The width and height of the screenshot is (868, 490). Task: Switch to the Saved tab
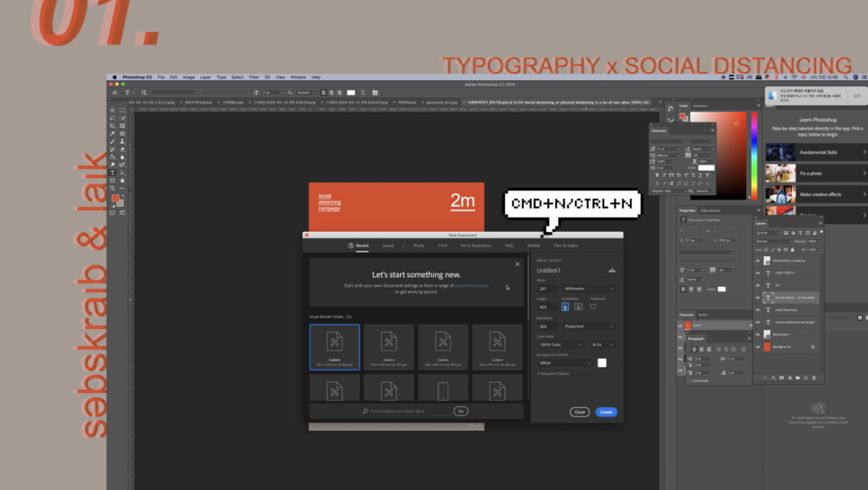pos(388,245)
